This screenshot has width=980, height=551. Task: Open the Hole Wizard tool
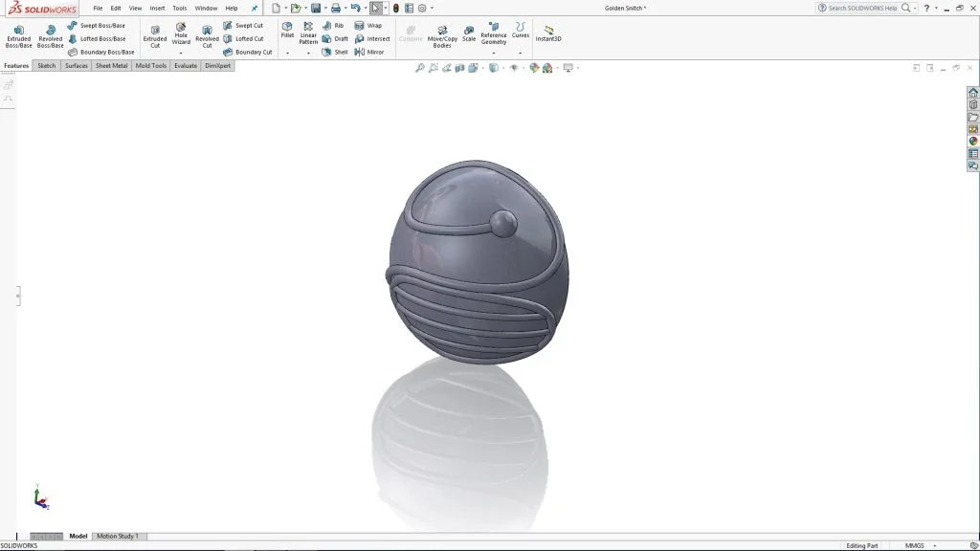[x=181, y=34]
